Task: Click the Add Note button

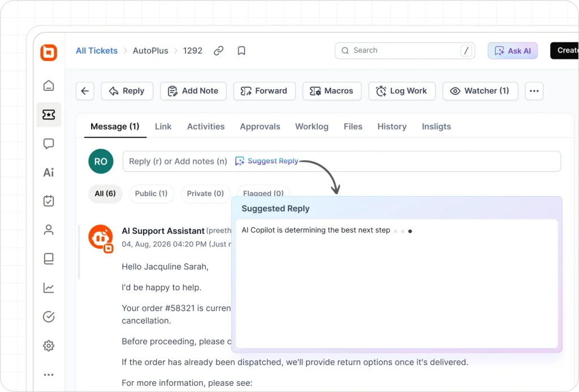Action: (193, 91)
